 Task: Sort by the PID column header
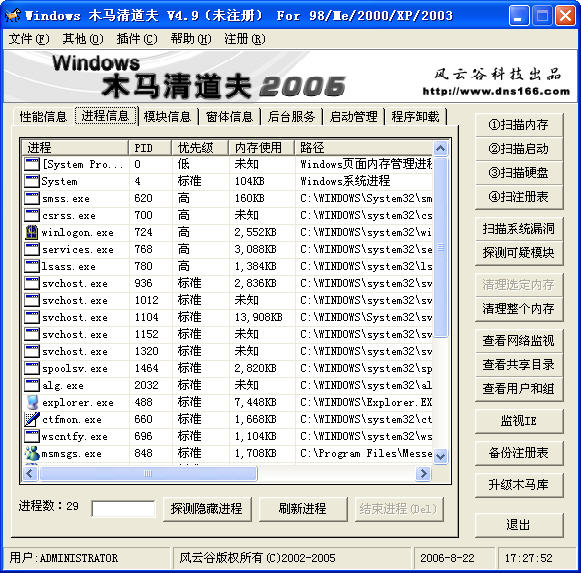click(x=150, y=148)
